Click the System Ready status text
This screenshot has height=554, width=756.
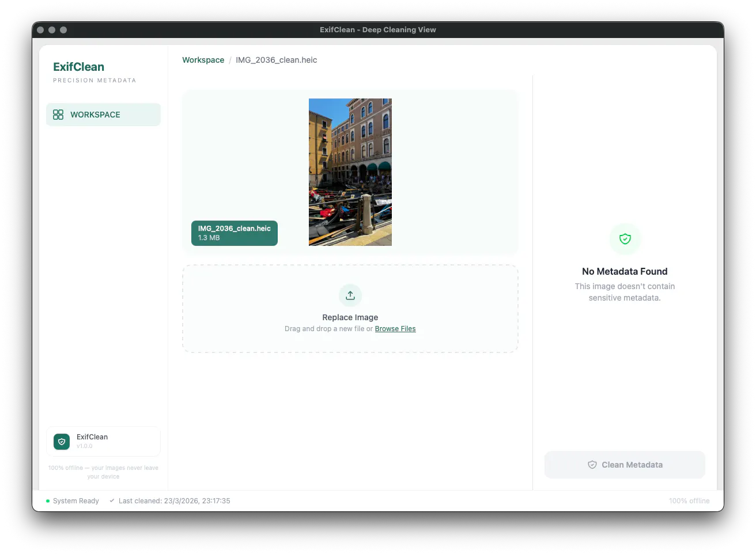(76, 501)
